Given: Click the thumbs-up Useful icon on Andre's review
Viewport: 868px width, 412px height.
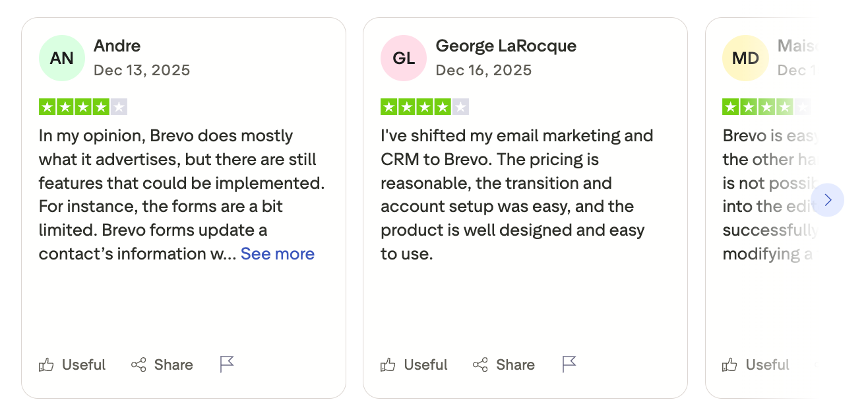Looking at the screenshot, I should pyautogui.click(x=46, y=364).
